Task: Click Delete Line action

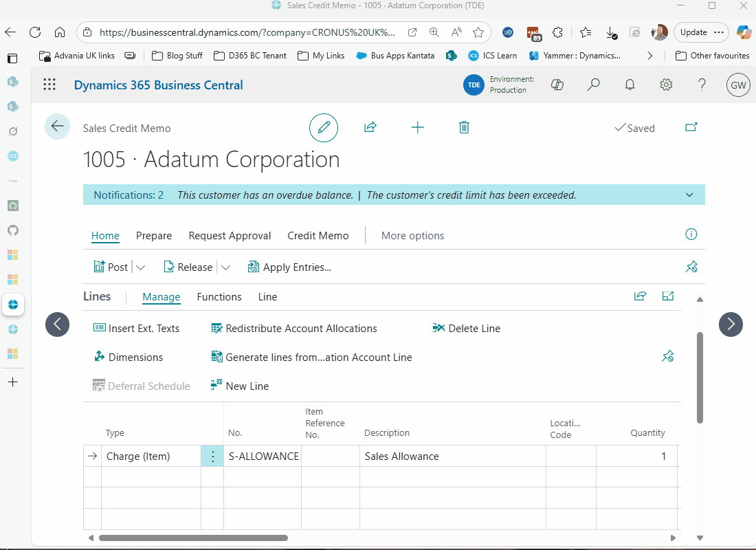Action: (x=467, y=329)
